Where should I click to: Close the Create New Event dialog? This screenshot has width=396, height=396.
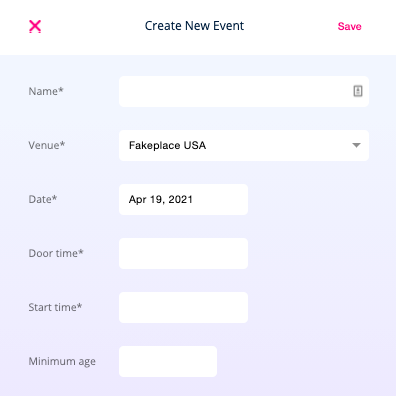(35, 26)
